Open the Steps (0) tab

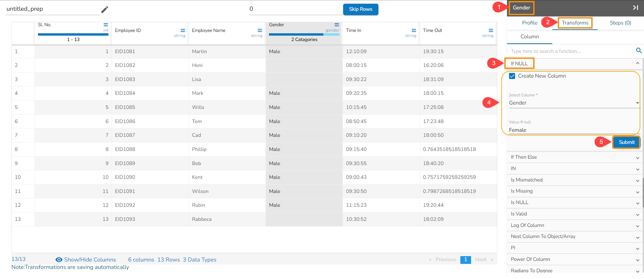click(620, 23)
